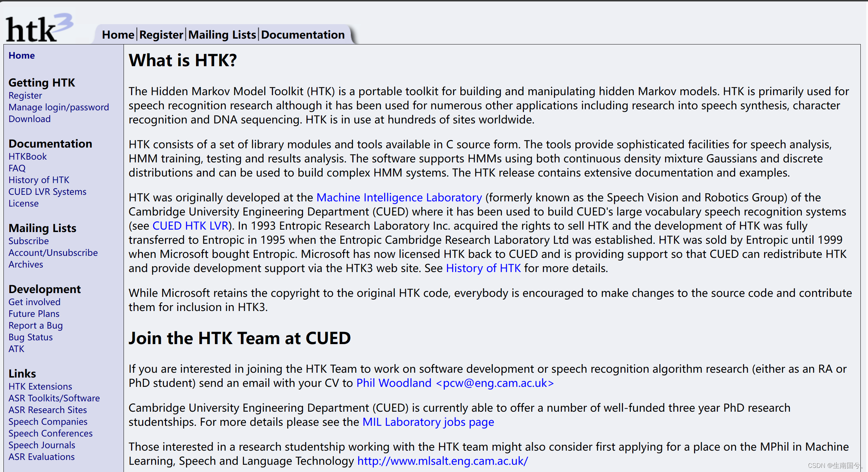
Task: Check the Bug Status page
Action: (x=31, y=337)
